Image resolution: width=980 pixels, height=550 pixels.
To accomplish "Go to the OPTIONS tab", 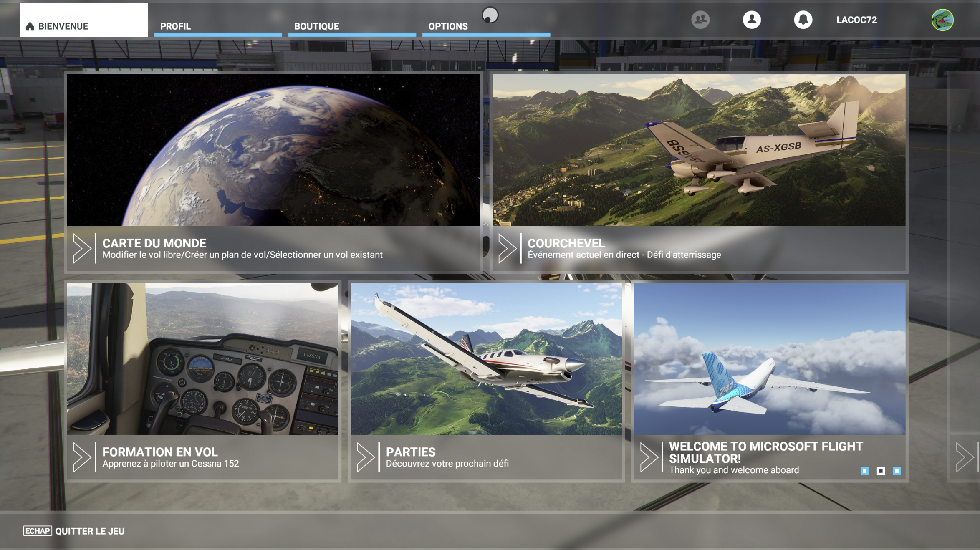I will click(486, 26).
